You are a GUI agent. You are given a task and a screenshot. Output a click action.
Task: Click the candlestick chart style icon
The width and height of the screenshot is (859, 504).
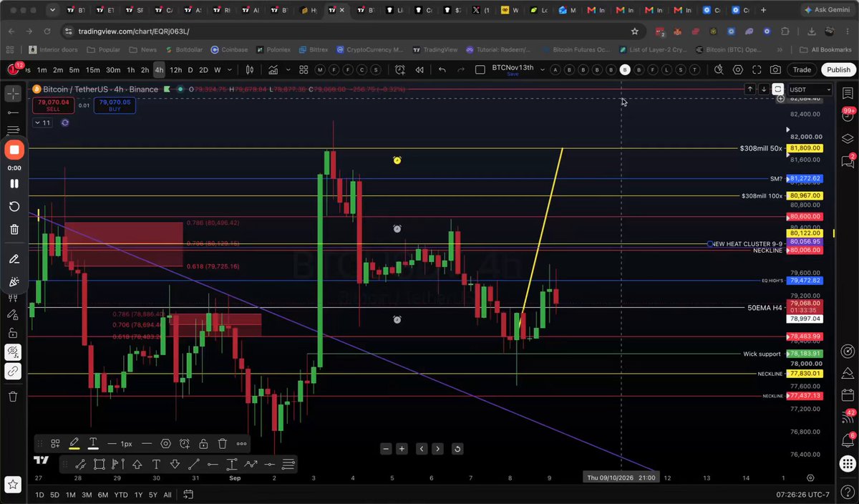coord(250,69)
